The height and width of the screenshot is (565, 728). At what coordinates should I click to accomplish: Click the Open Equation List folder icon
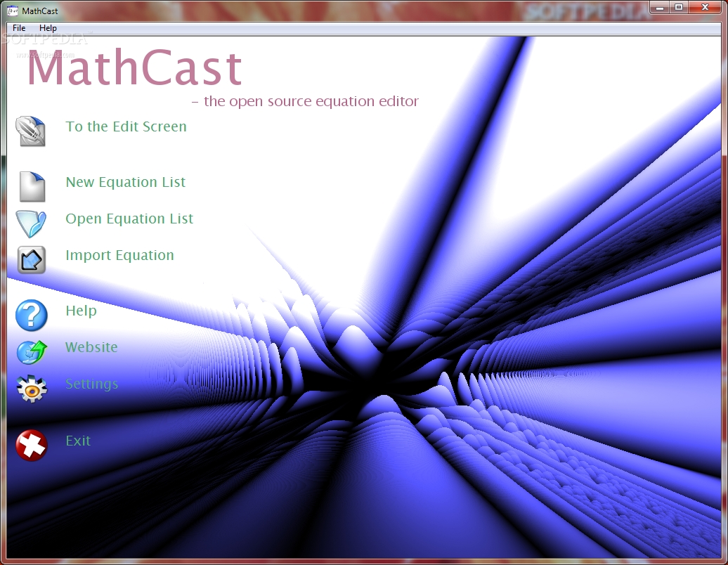31,223
